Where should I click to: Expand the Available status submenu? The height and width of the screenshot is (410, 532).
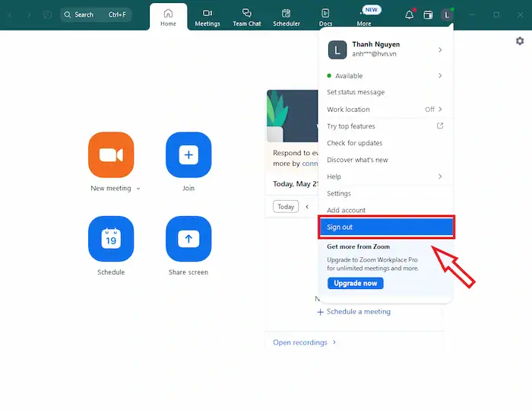[x=440, y=76]
